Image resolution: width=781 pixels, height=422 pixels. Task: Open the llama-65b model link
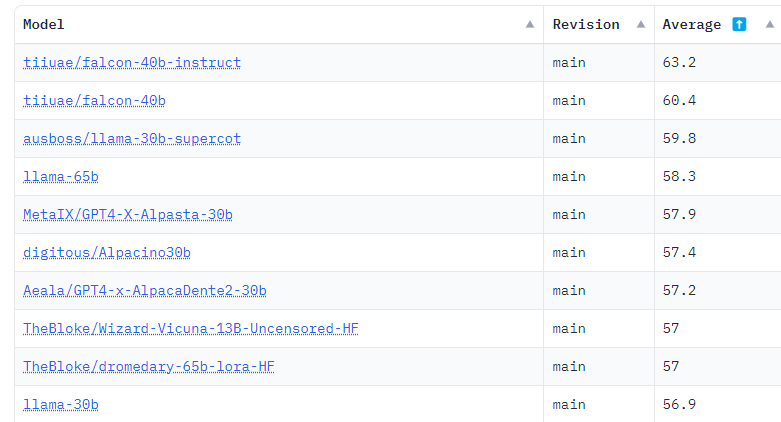[61, 176]
